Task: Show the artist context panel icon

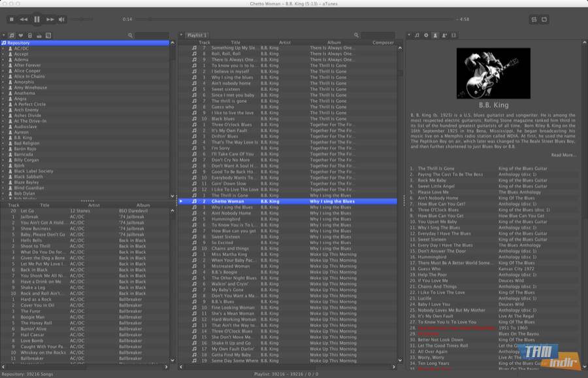Action: (x=435, y=35)
